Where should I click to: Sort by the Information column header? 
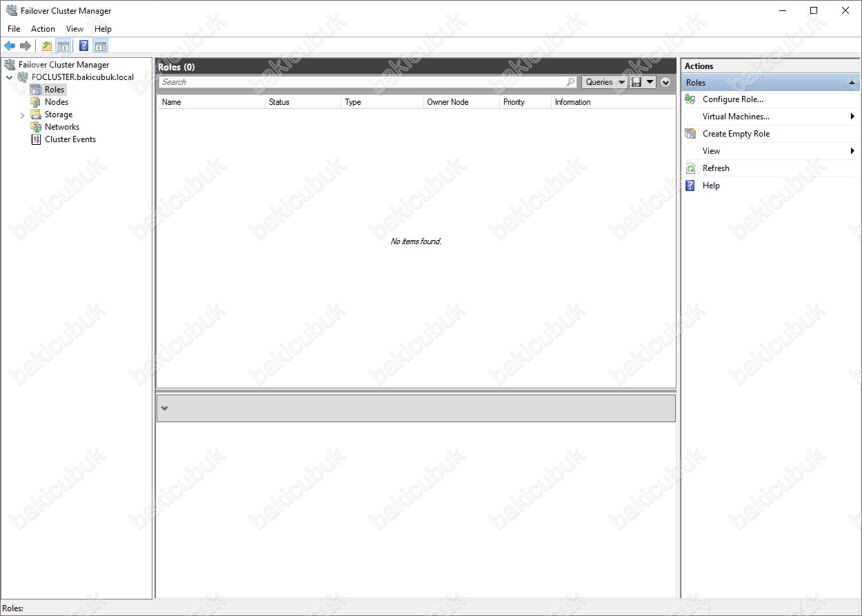613,102
